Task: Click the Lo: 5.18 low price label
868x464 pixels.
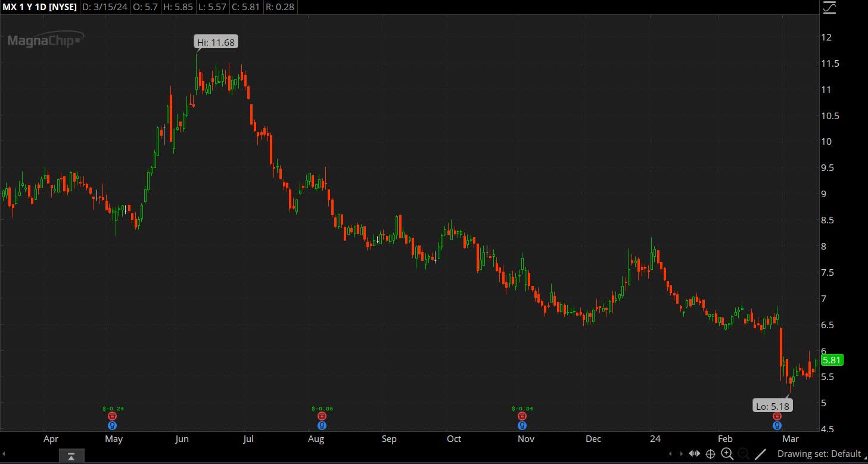Action: point(772,406)
